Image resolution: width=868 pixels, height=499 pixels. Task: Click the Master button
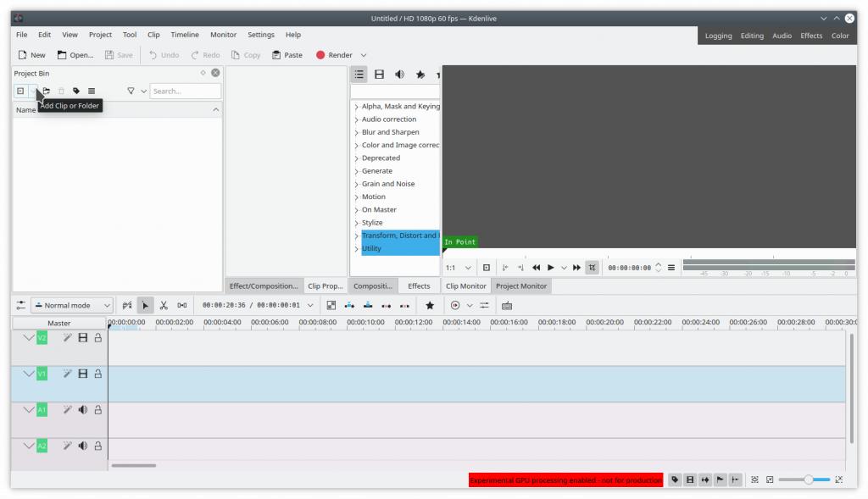59,323
